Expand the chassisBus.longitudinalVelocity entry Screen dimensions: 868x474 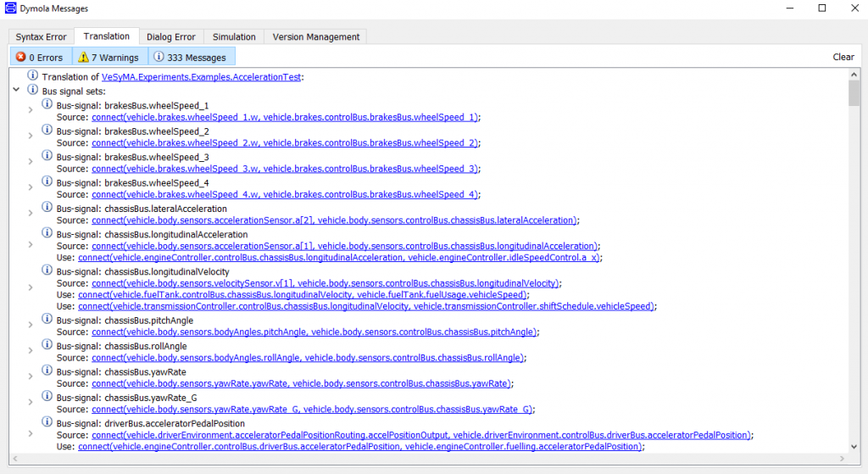pyautogui.click(x=31, y=288)
